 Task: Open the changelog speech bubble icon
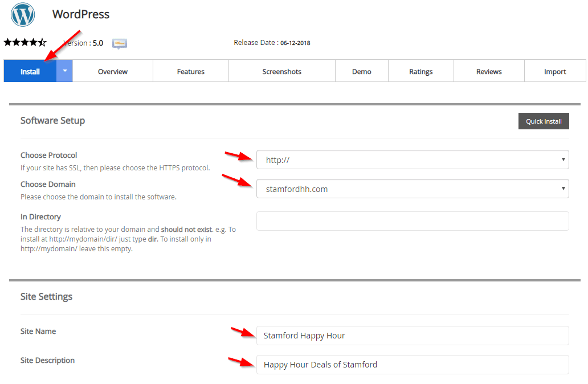tap(120, 43)
